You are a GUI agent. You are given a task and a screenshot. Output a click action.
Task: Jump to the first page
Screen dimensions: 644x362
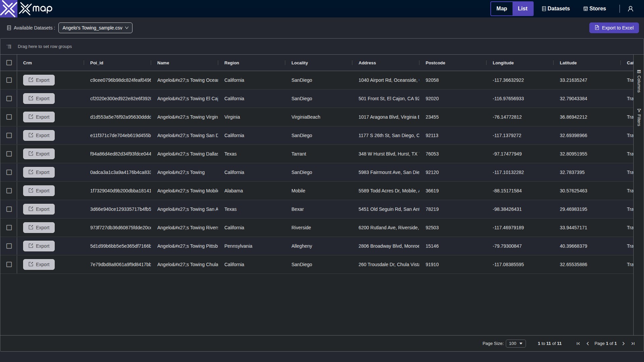pos(578,344)
